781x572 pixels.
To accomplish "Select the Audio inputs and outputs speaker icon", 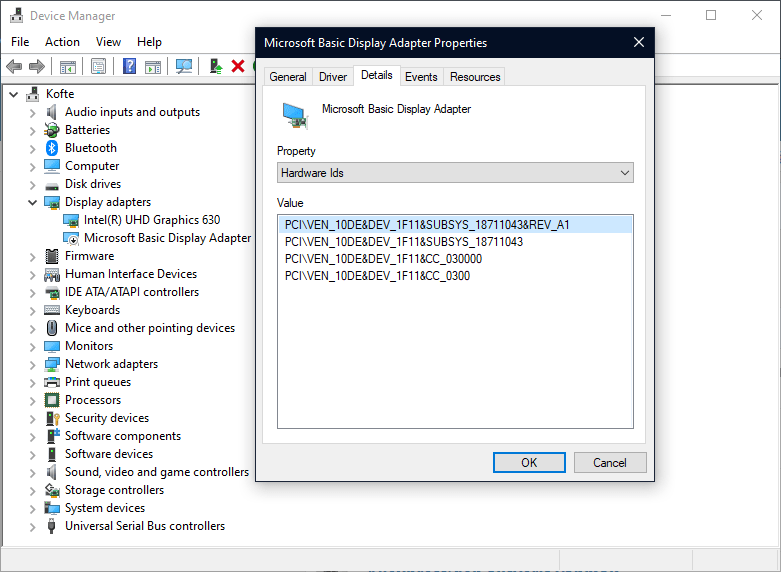I will [x=51, y=112].
